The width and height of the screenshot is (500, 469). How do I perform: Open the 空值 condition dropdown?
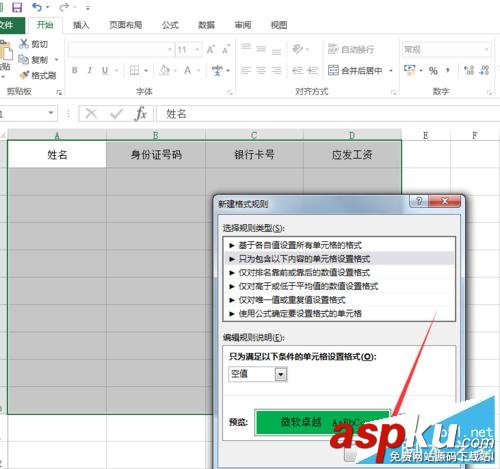pyautogui.click(x=281, y=374)
